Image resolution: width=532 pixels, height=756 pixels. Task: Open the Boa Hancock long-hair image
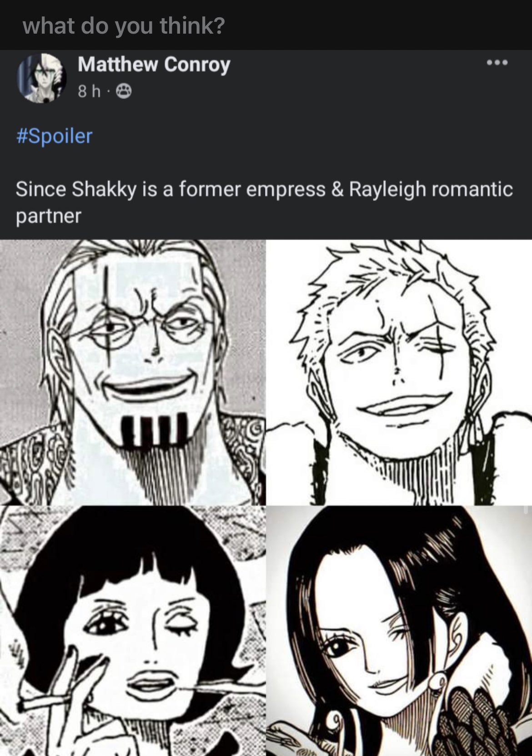[399, 631]
